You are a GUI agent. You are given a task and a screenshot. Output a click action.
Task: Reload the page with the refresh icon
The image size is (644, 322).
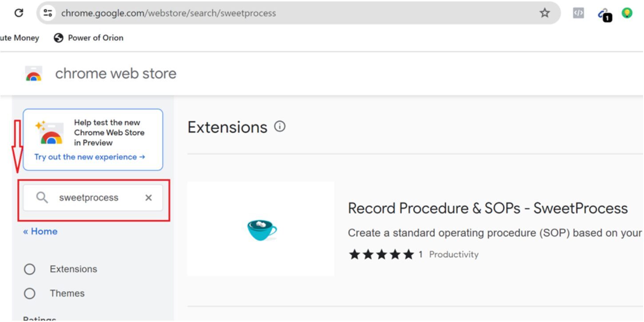coord(19,13)
